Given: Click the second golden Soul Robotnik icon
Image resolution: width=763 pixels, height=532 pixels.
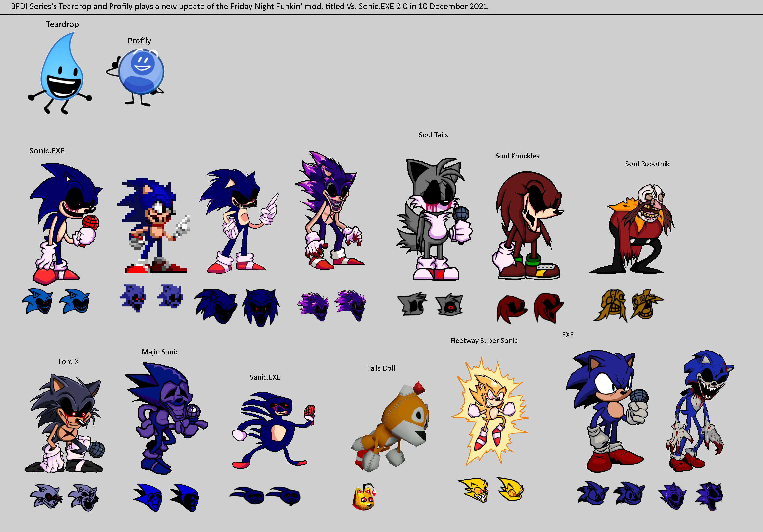Looking at the screenshot, I should (647, 304).
